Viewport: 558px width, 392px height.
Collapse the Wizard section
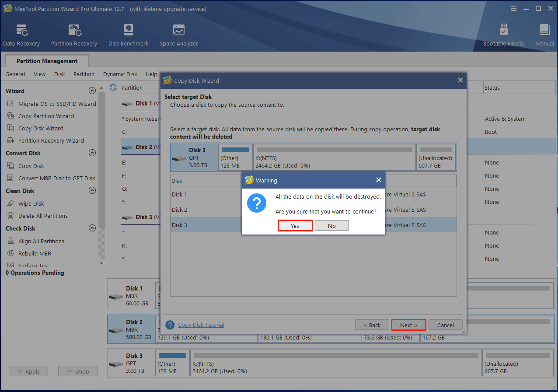pos(92,91)
